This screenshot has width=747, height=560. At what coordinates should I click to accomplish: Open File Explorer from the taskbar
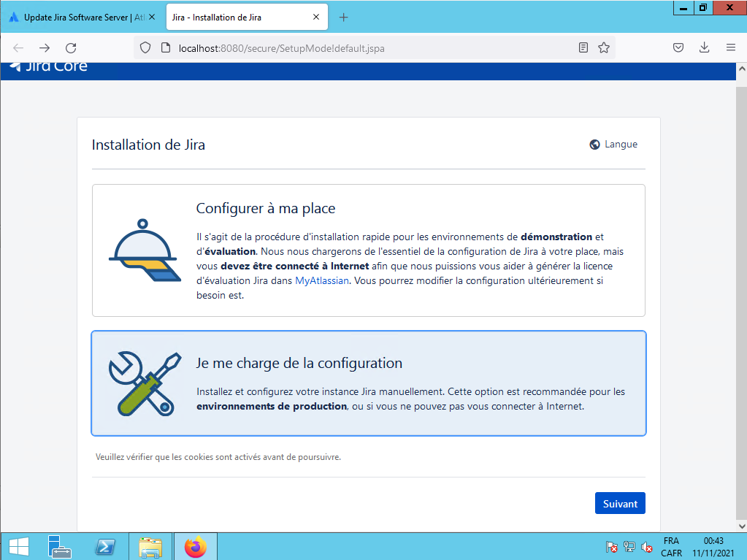(150, 547)
